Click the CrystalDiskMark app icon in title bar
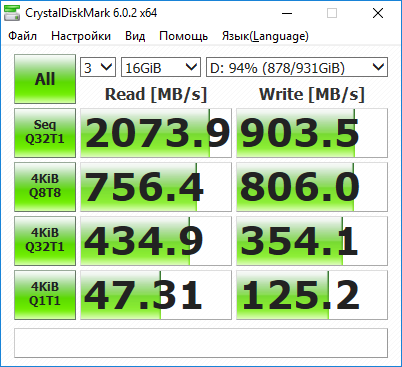Image resolution: width=402 pixels, height=367 pixels. [12, 13]
